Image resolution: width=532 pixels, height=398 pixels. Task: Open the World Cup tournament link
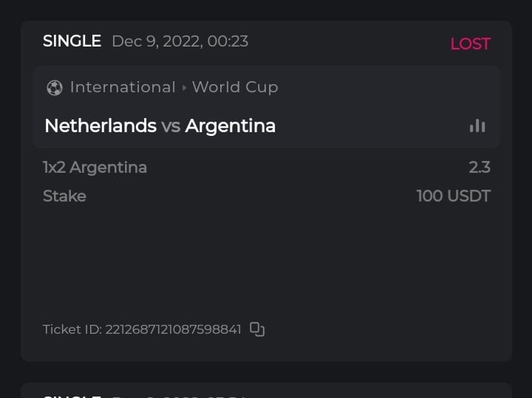pyautogui.click(x=235, y=87)
